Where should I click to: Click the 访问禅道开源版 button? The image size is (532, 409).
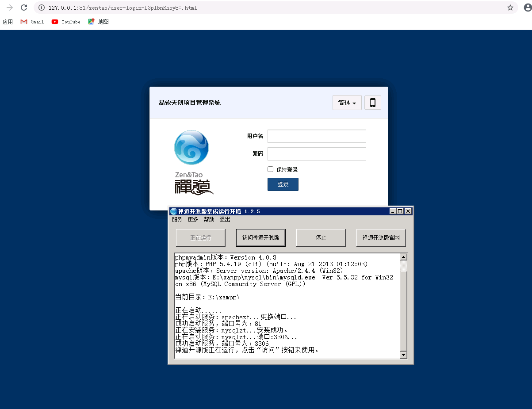pyautogui.click(x=261, y=237)
